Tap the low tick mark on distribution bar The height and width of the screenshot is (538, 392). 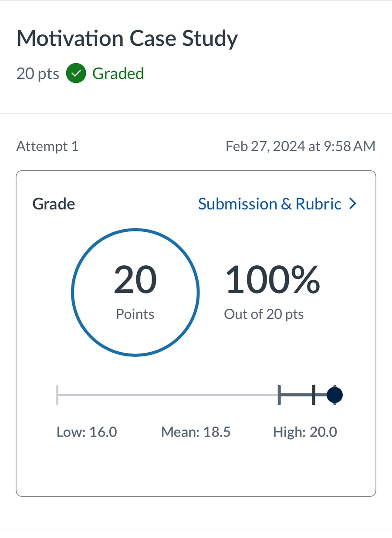(x=279, y=395)
